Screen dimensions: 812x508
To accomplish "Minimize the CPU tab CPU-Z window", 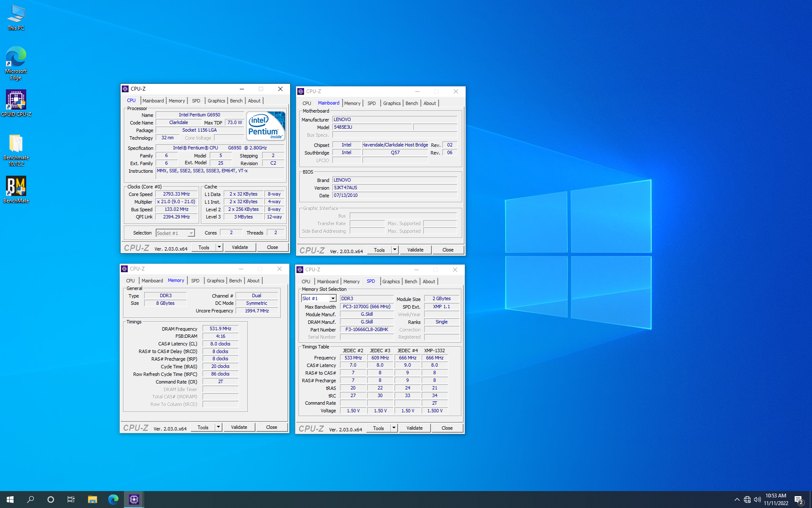I will 242,89.
